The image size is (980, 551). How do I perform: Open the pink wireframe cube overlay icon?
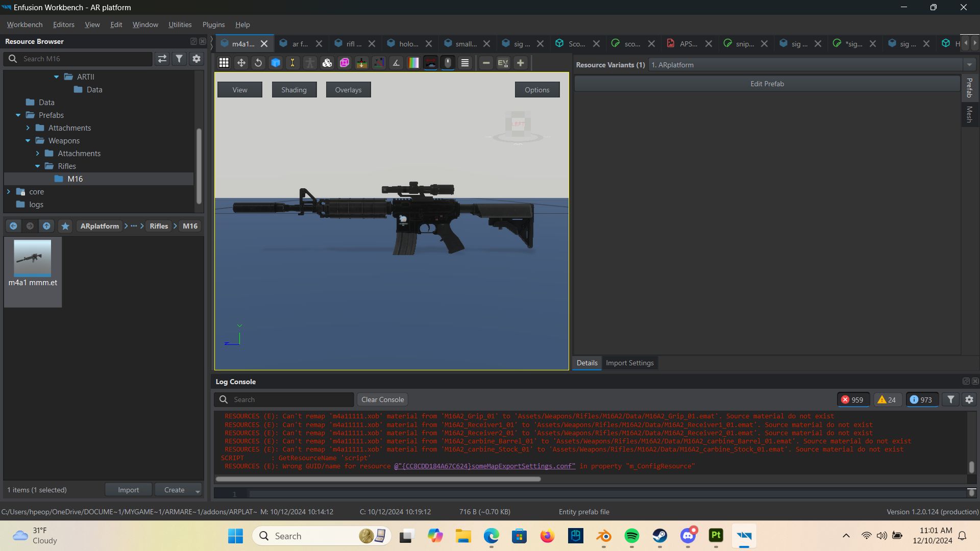(344, 63)
